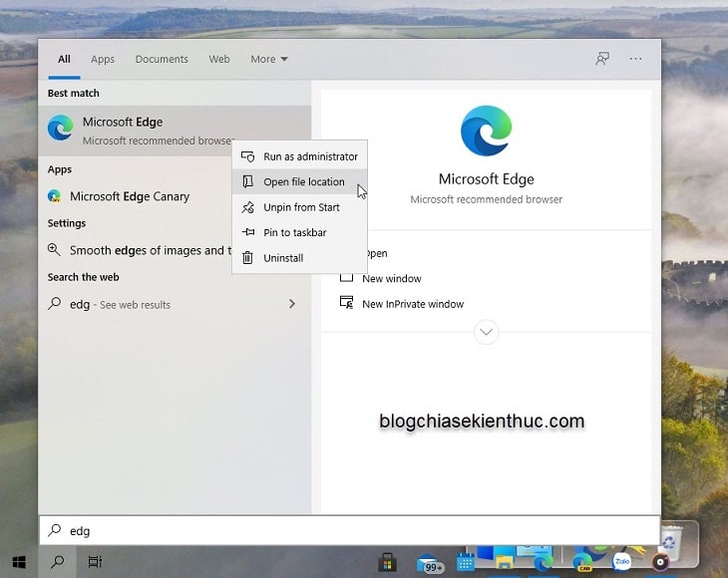
Task: Switch to the Documents tab
Action: pos(162,59)
